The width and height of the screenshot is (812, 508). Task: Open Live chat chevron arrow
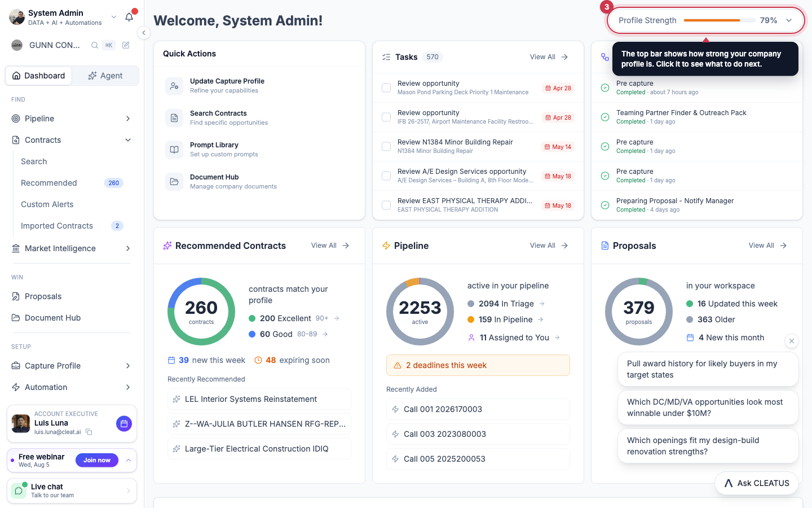tap(129, 491)
